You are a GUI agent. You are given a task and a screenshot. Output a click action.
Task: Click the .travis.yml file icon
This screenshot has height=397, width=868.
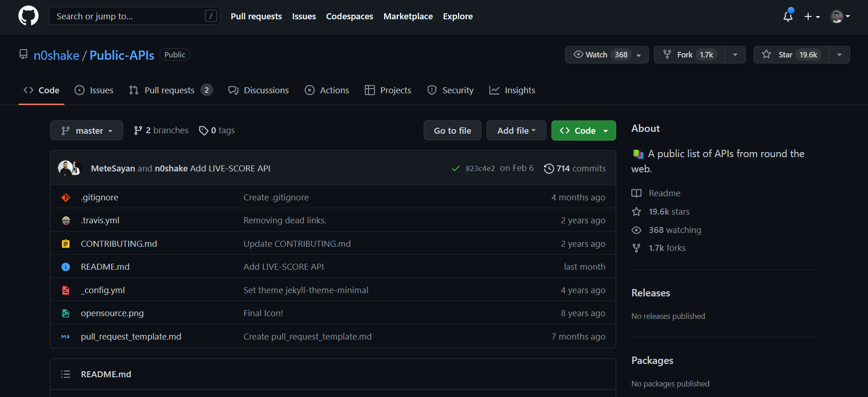tap(66, 221)
